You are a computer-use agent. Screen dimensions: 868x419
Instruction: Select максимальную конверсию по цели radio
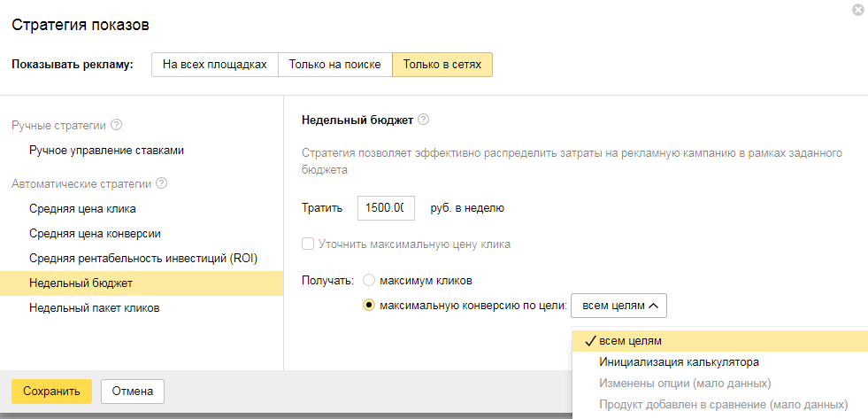click(369, 306)
